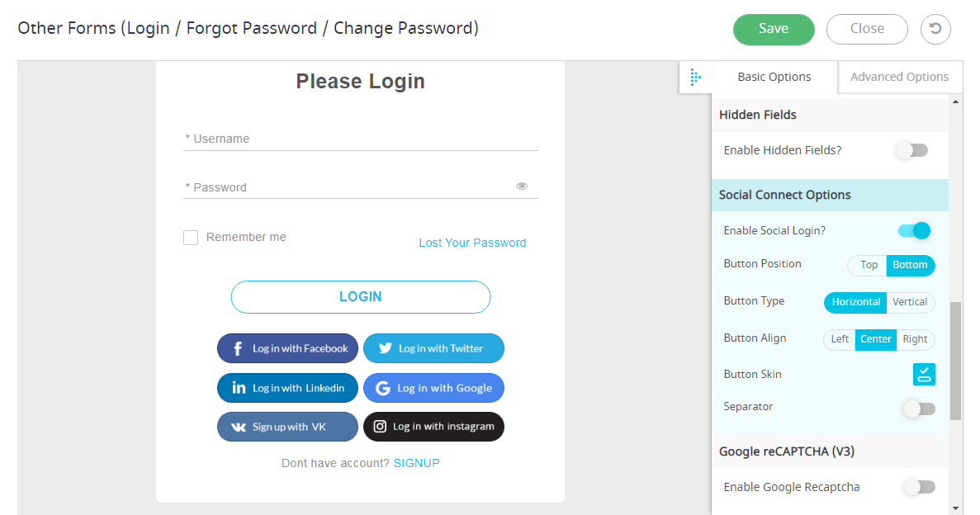Viewport: 980px width, 515px height.
Task: Switch to the Advanced Options tab
Action: click(x=899, y=77)
